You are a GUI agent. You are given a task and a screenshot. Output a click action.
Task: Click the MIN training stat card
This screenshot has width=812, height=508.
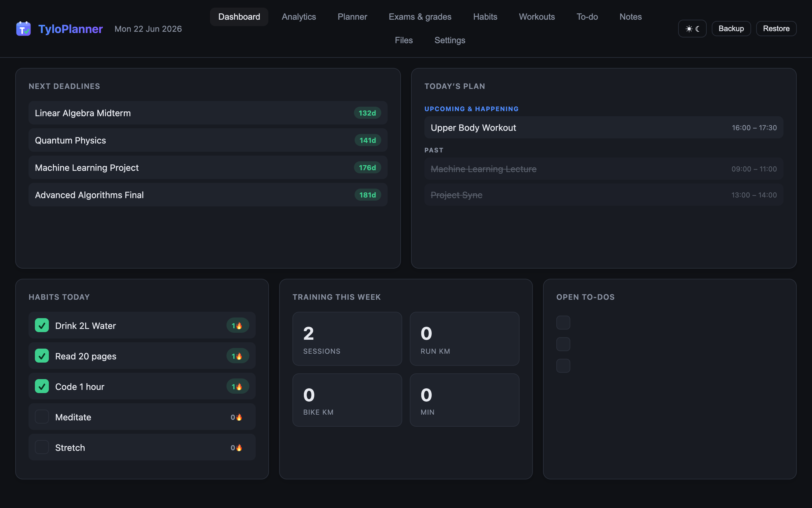click(464, 400)
